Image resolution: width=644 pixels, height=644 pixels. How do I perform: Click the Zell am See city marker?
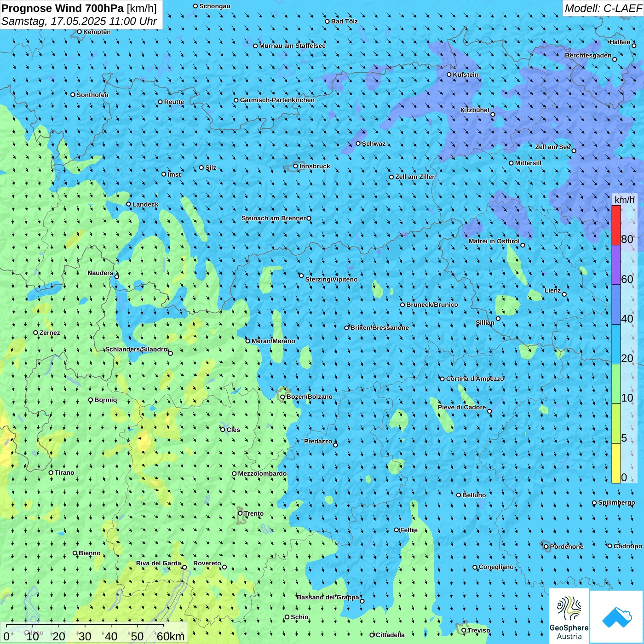pyautogui.click(x=574, y=151)
